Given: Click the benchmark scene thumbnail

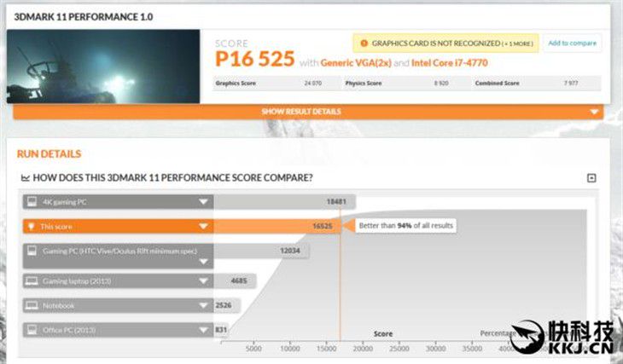Looking at the screenshot, I should click(x=103, y=66).
